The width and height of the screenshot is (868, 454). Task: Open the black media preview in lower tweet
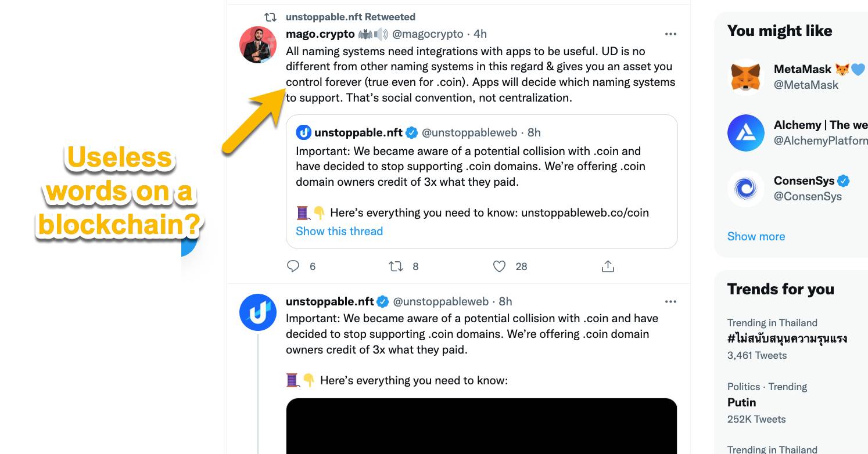(482, 426)
